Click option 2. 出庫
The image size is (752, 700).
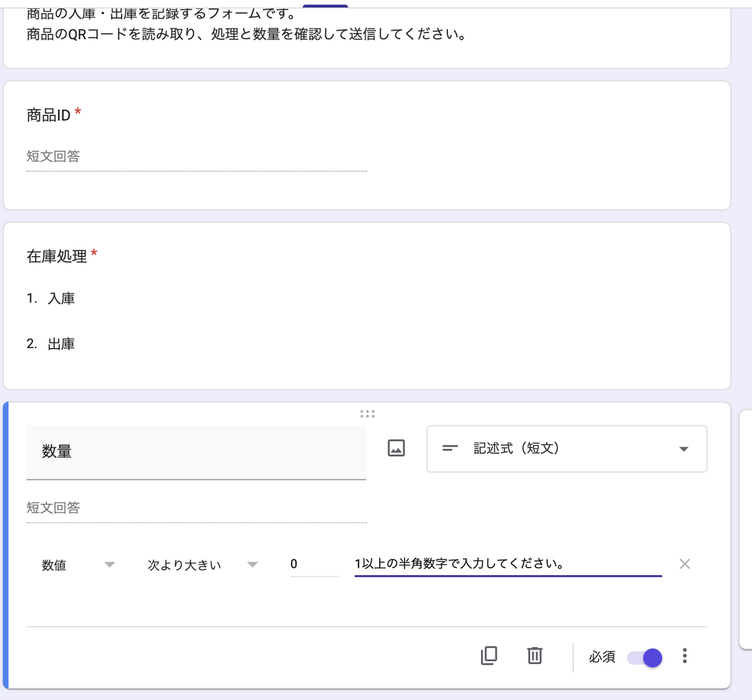click(51, 344)
